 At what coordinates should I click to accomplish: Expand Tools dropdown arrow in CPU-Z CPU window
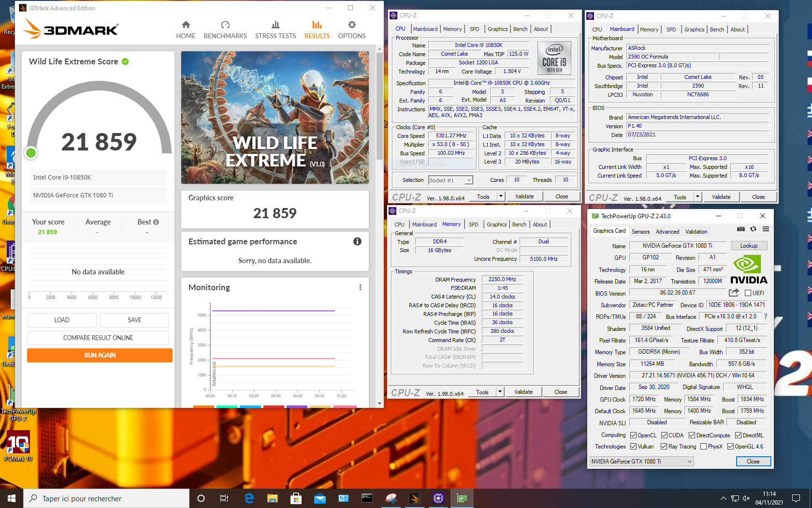click(x=501, y=196)
